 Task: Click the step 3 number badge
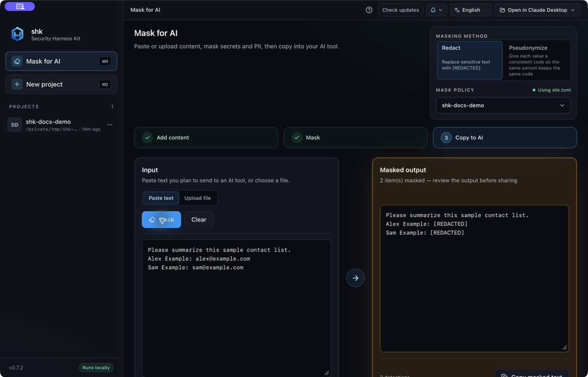[x=446, y=137]
